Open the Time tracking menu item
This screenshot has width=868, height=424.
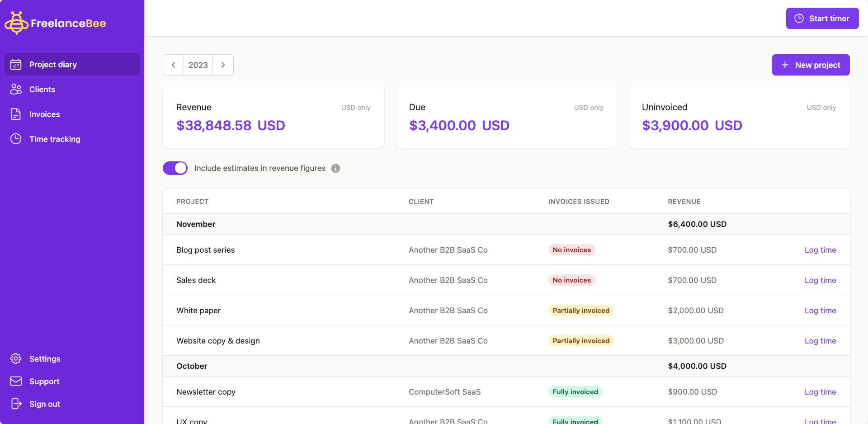coord(55,139)
